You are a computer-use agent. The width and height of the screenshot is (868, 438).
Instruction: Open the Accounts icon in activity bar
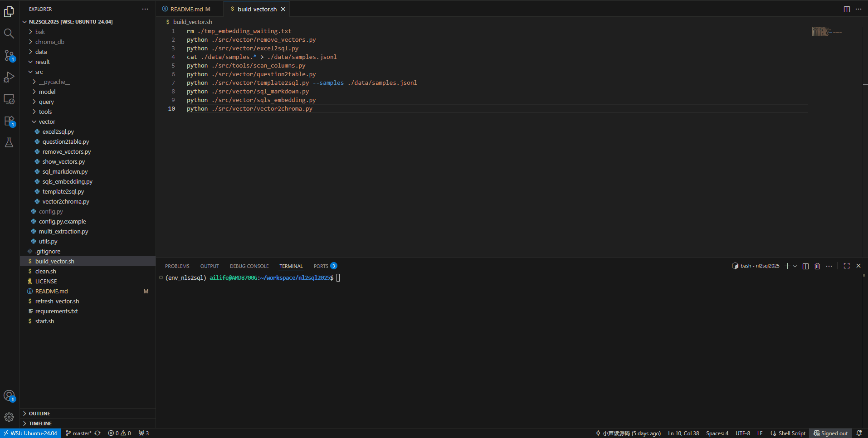click(x=9, y=396)
